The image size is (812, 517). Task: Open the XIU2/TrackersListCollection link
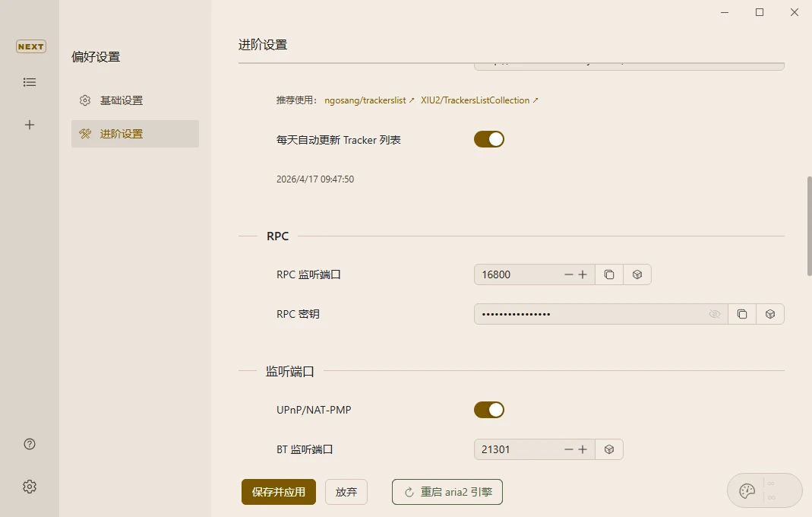pos(476,100)
